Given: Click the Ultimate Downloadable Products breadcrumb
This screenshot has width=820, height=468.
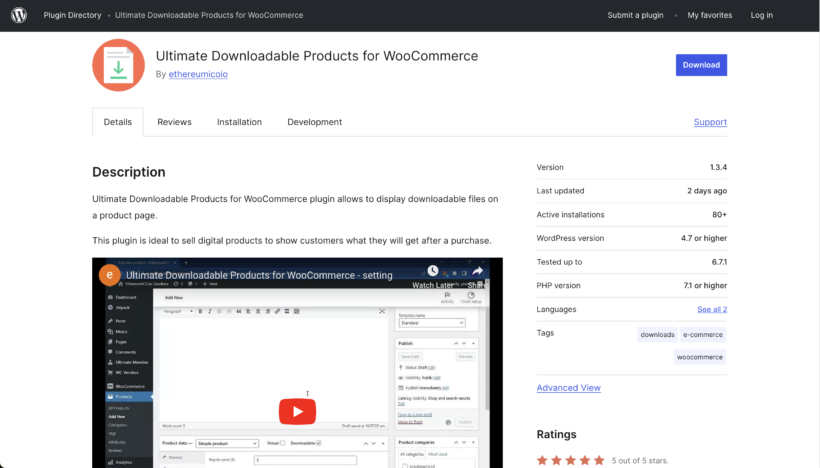Looking at the screenshot, I should [209, 15].
